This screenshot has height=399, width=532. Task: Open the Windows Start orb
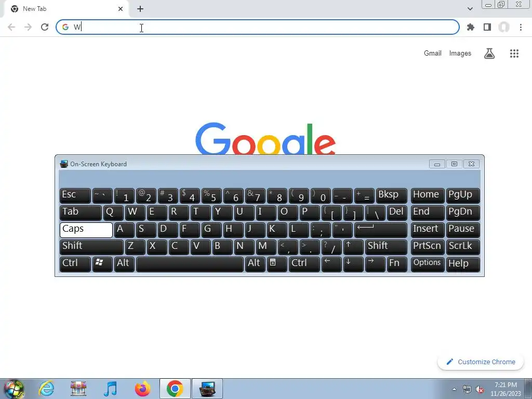[x=14, y=389]
